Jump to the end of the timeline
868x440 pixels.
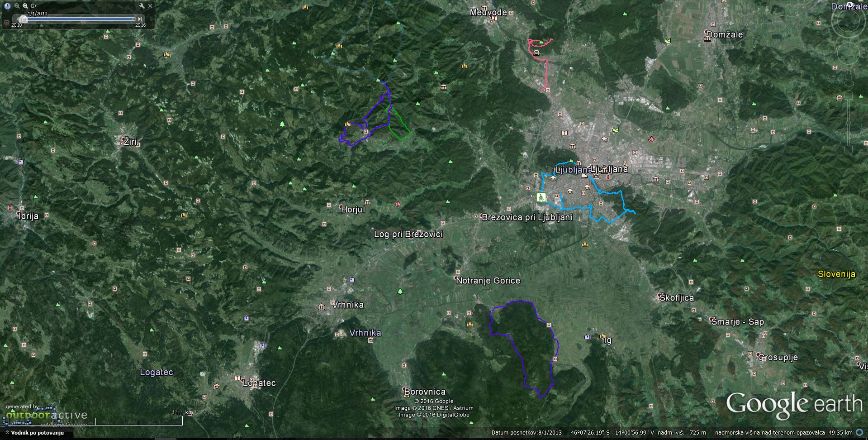point(140,19)
